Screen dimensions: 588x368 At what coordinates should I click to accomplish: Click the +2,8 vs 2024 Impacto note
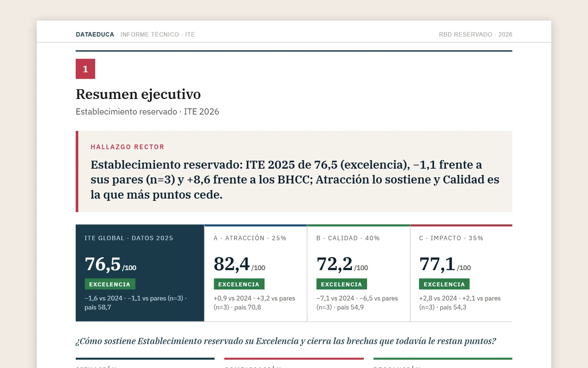point(460,302)
